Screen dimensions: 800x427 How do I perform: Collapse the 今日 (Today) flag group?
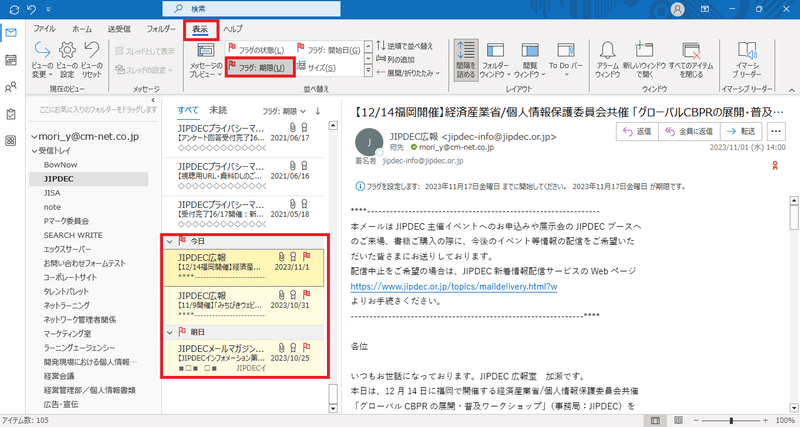pos(170,241)
